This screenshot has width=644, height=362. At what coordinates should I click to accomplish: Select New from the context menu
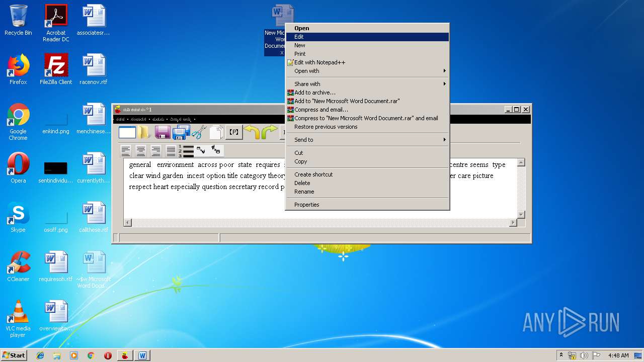pos(367,45)
